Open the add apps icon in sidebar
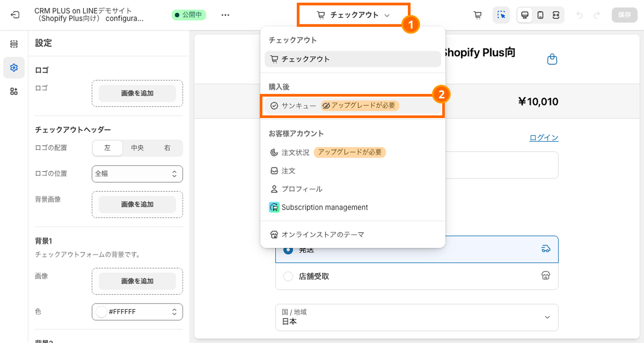644x343 pixels. pyautogui.click(x=14, y=91)
